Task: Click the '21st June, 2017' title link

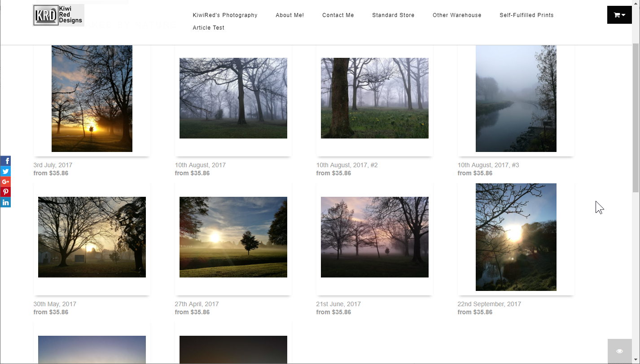Action: [338, 304]
